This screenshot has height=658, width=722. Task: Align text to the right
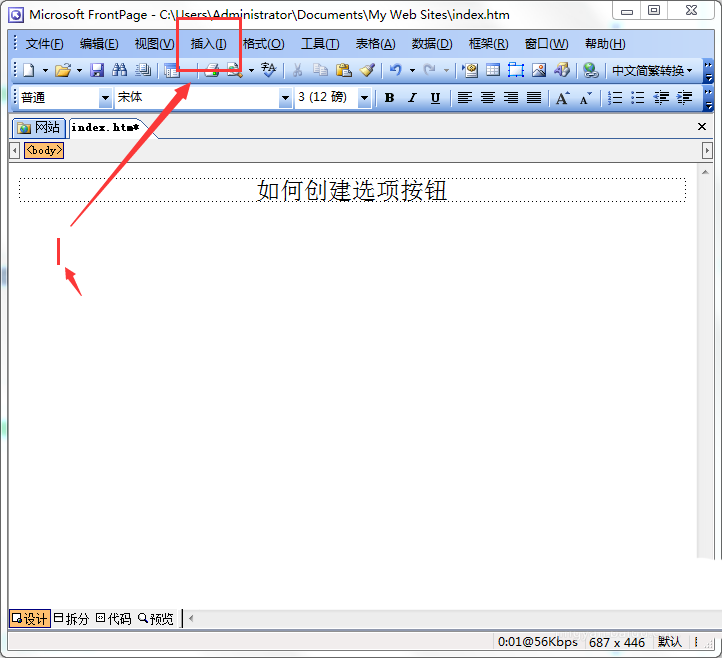(x=511, y=98)
